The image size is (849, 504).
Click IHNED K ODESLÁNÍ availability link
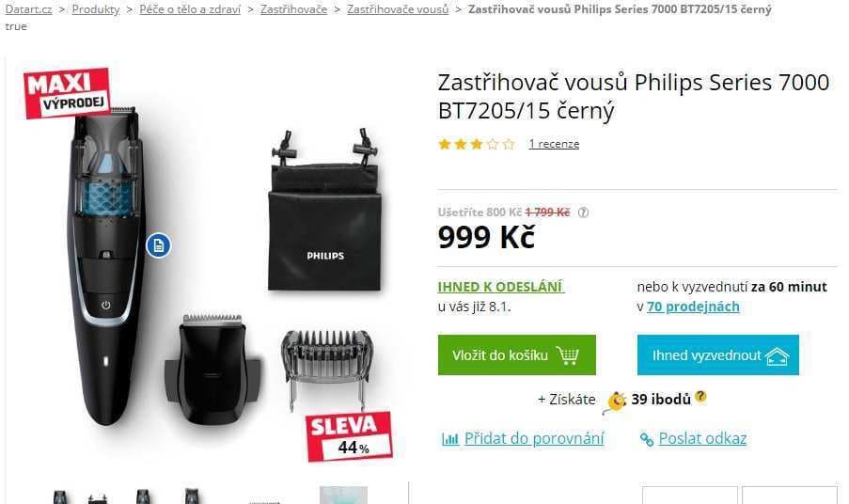[x=501, y=287]
